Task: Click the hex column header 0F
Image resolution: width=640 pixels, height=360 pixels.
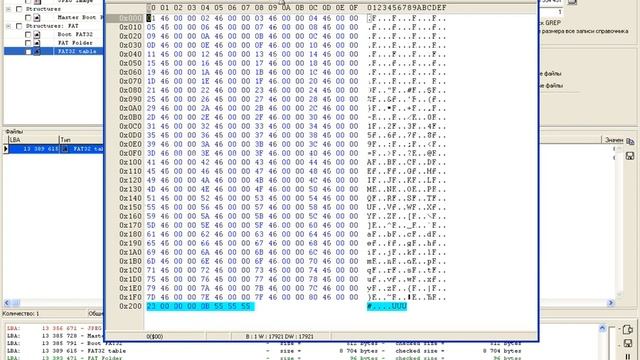Action: coord(353,8)
